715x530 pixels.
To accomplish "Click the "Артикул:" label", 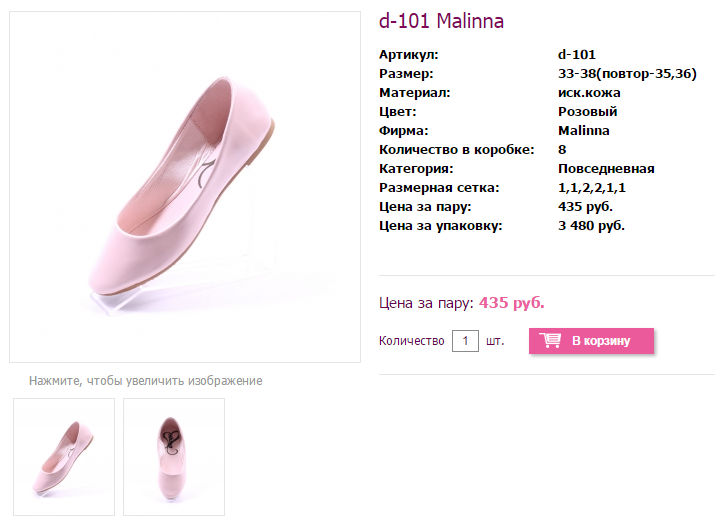I will tap(408, 55).
